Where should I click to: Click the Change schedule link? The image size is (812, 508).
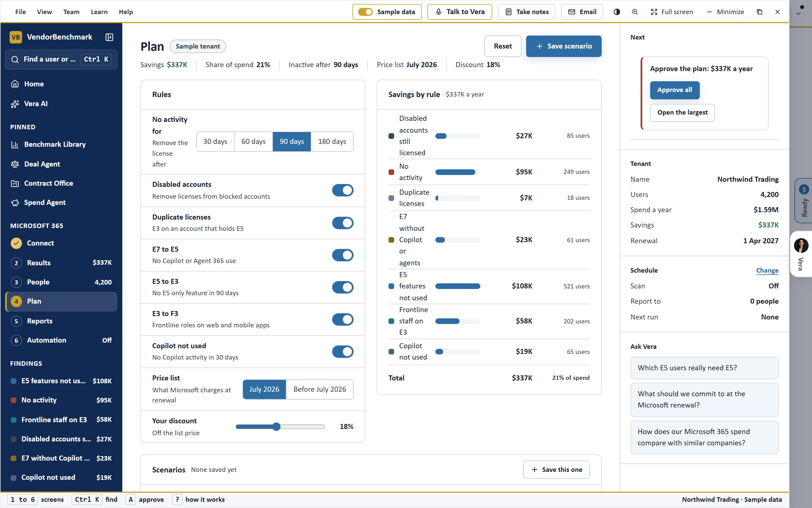[x=767, y=270]
